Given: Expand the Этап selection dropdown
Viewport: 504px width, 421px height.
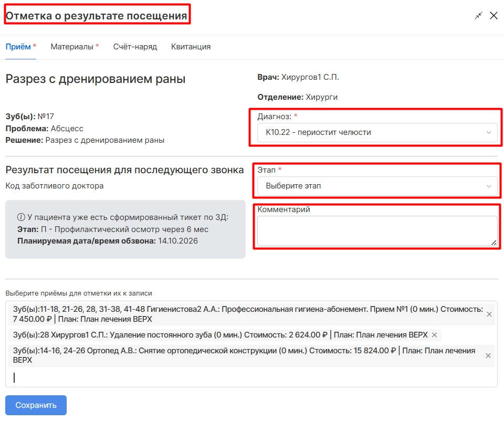Looking at the screenshot, I should click(377, 186).
